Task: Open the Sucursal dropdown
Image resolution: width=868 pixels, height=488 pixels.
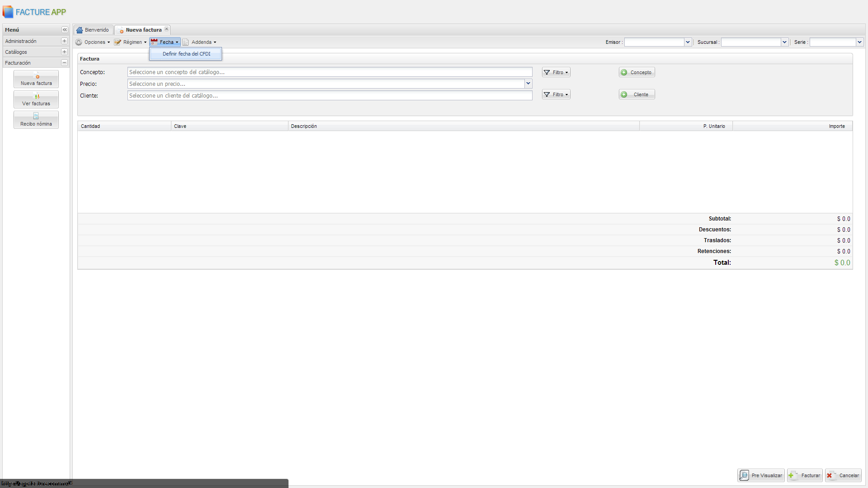Action: point(784,42)
